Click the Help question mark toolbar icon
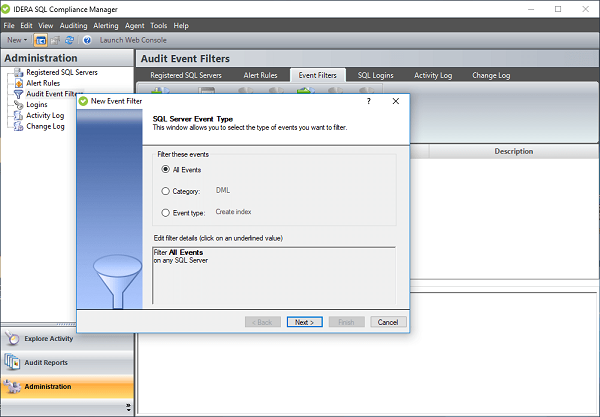Viewport: 600px width, 417px height. tap(88, 40)
